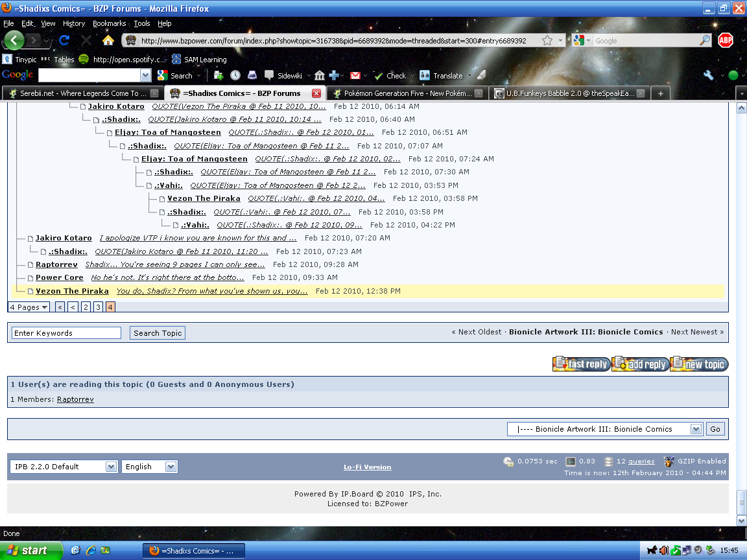
Task: Click the volume icon in the system tray
Action: tap(663, 550)
